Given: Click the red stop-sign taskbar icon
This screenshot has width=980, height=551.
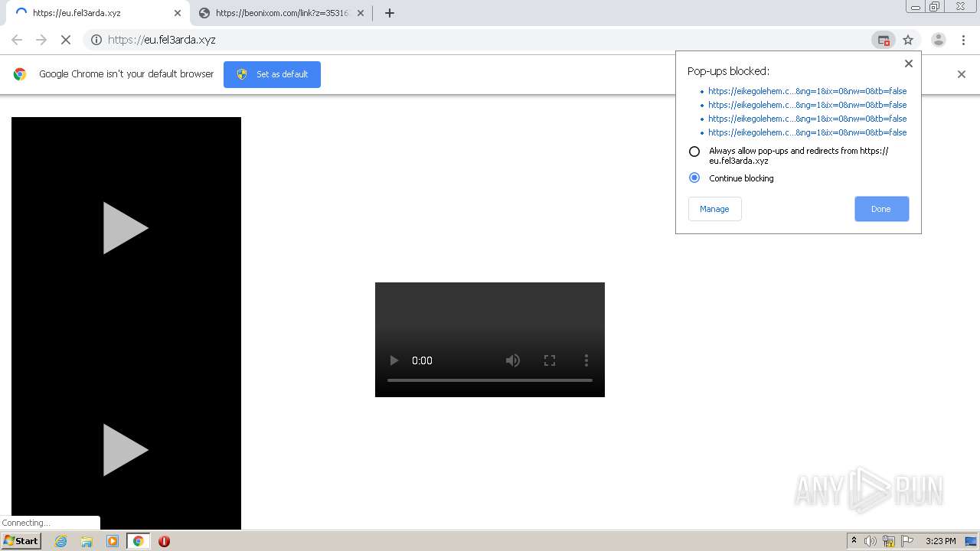Looking at the screenshot, I should tap(164, 541).
